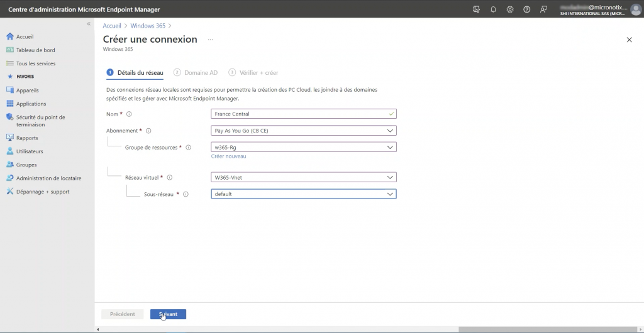Go to the Accueil breadcrumb link
Image resolution: width=644 pixels, height=333 pixels.
point(112,25)
